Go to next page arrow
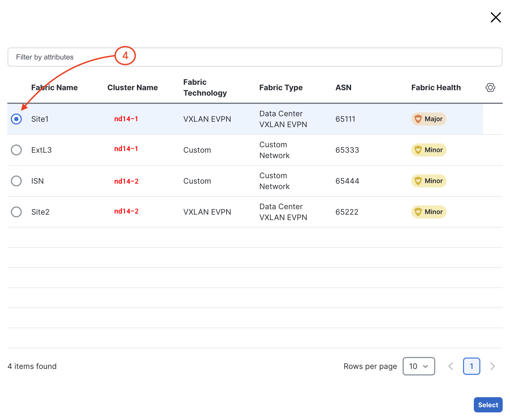The image size is (510, 420). [x=492, y=366]
